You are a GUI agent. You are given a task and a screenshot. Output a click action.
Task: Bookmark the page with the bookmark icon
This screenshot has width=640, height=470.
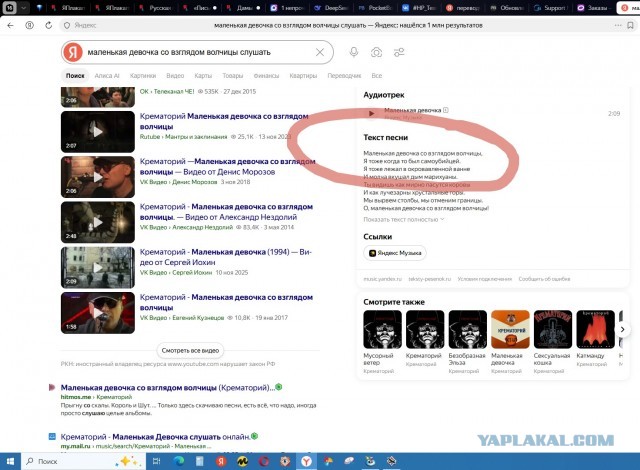click(x=630, y=25)
